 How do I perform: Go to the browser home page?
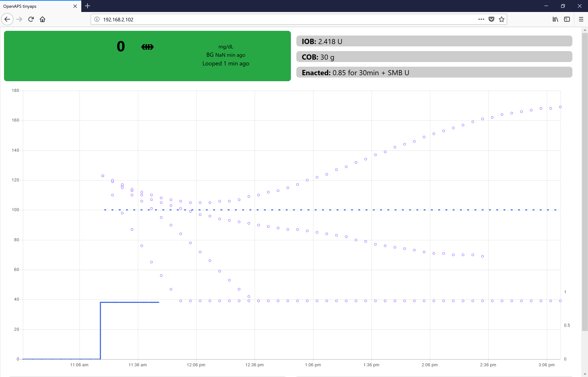(x=42, y=19)
